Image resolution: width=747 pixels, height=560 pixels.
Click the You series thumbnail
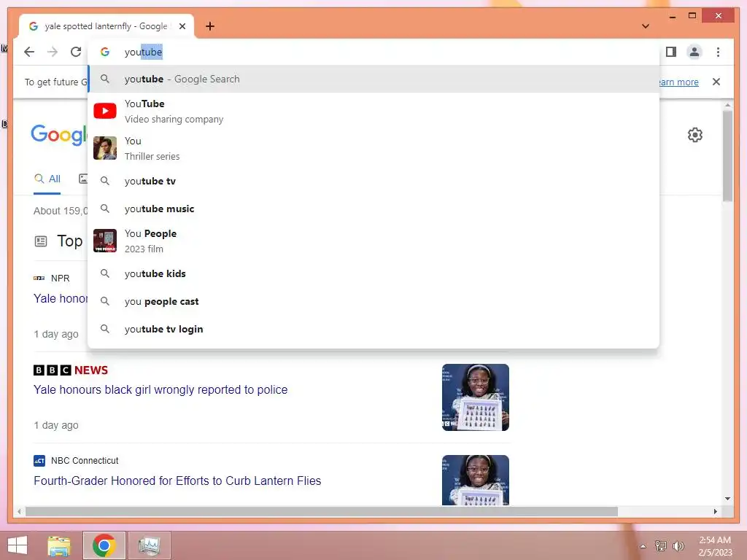click(105, 148)
